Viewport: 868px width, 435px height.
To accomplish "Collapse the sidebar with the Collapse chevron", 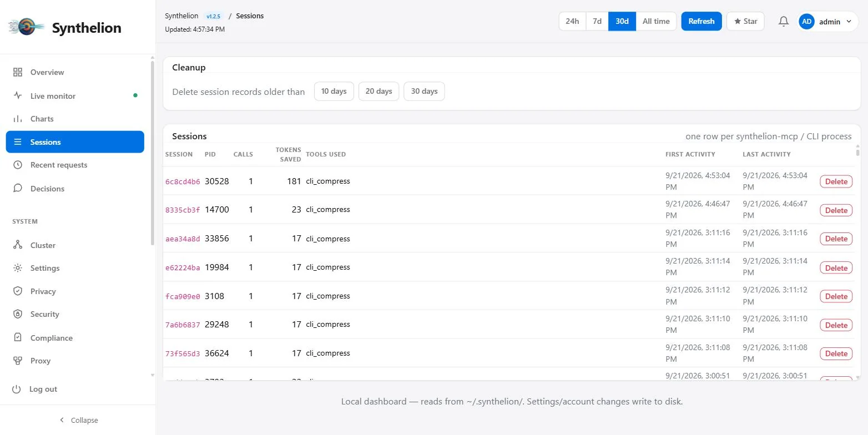I will 62,420.
